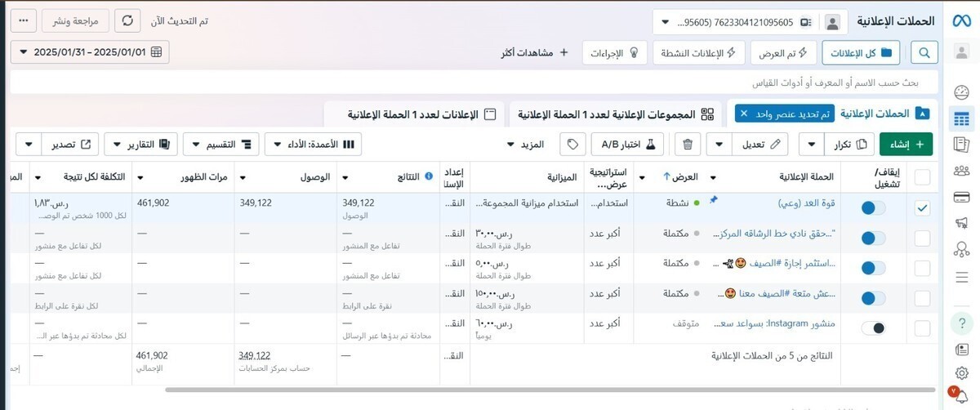
Task: Toggle the Instagram post campaign switch
Action: (873, 328)
